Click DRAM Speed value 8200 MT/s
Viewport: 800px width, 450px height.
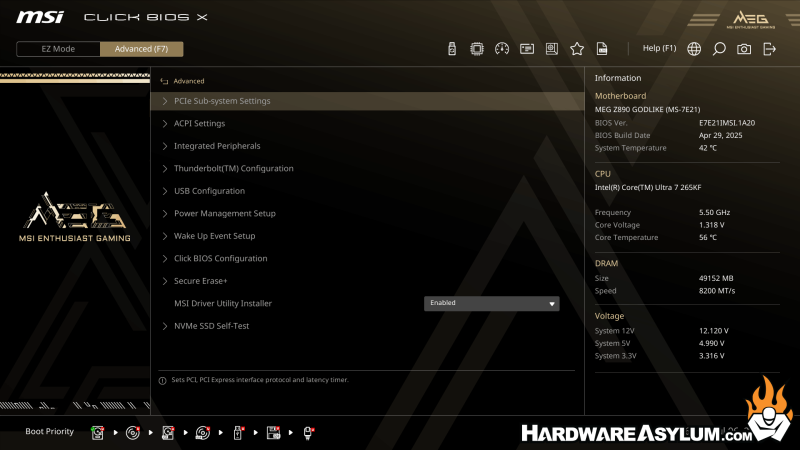click(717, 291)
